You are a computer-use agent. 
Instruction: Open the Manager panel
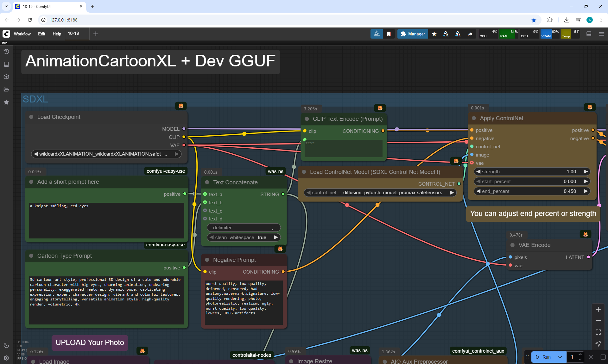point(413,34)
